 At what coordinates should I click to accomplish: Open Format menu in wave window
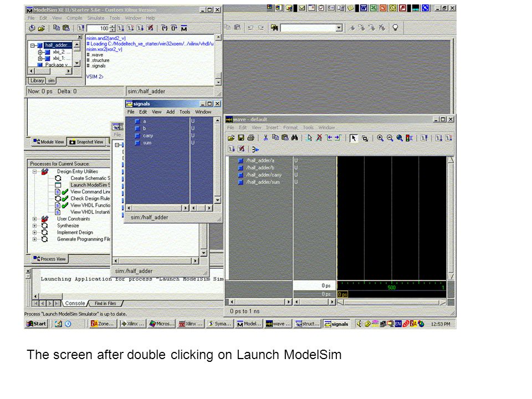pos(290,127)
